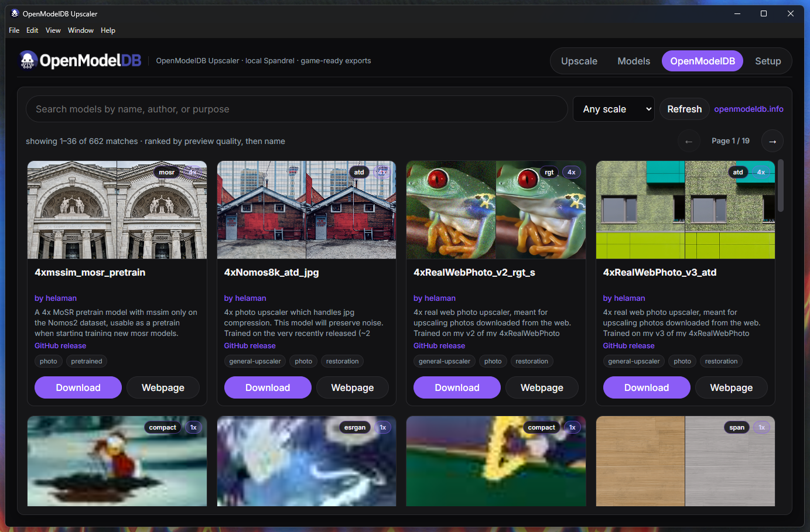Image resolution: width=810 pixels, height=532 pixels.
Task: Click the red barn preview thumbnail
Action: pyautogui.click(x=306, y=210)
